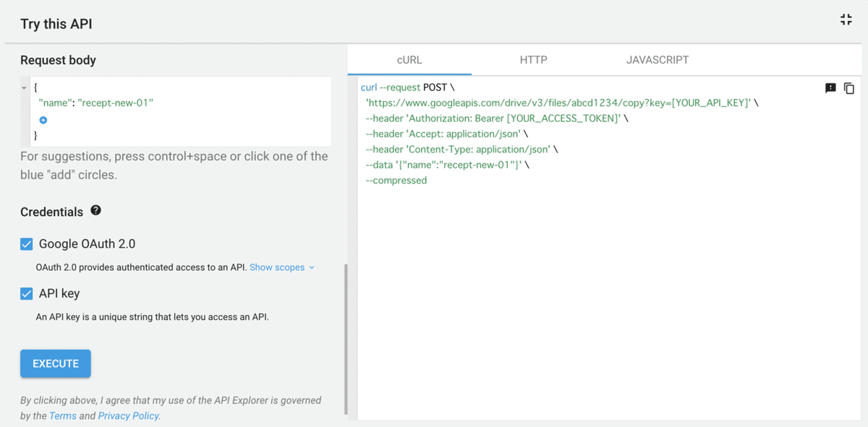Uncheck the Google OAuth 2.0 checkbox

27,244
